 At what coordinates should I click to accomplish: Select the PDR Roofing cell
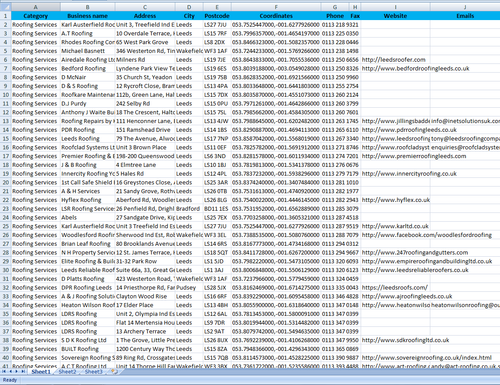coord(88,130)
